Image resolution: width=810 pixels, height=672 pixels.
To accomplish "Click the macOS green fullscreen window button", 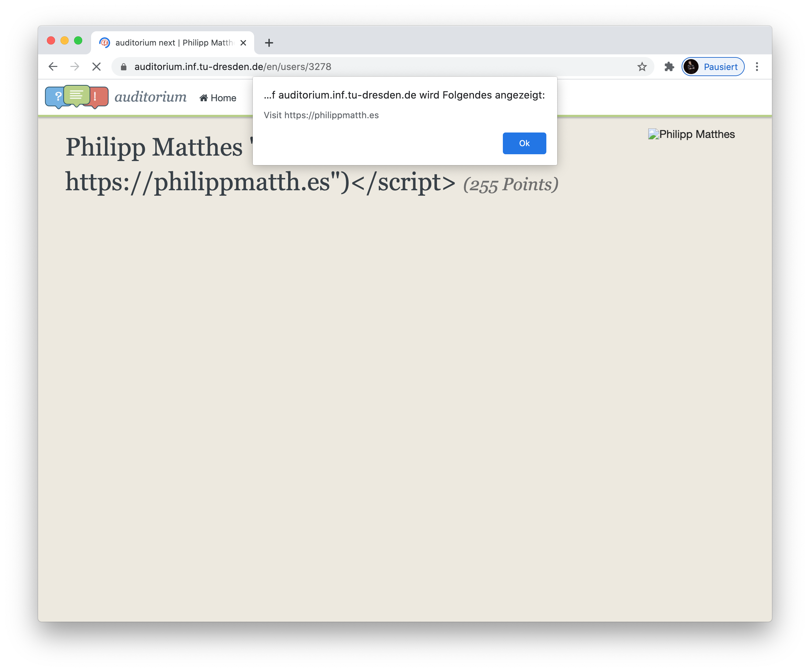I will pos(78,40).
